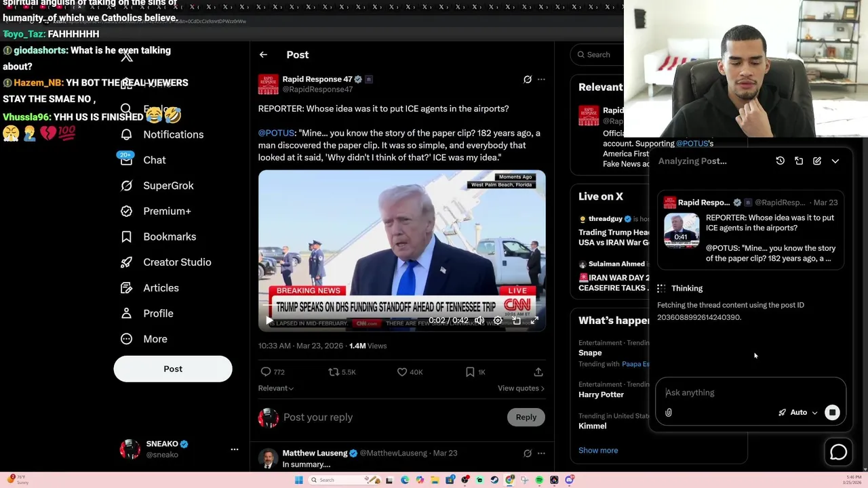The image size is (868, 488).
Task: Click the Notifications bell icon
Action: pyautogui.click(x=126, y=134)
